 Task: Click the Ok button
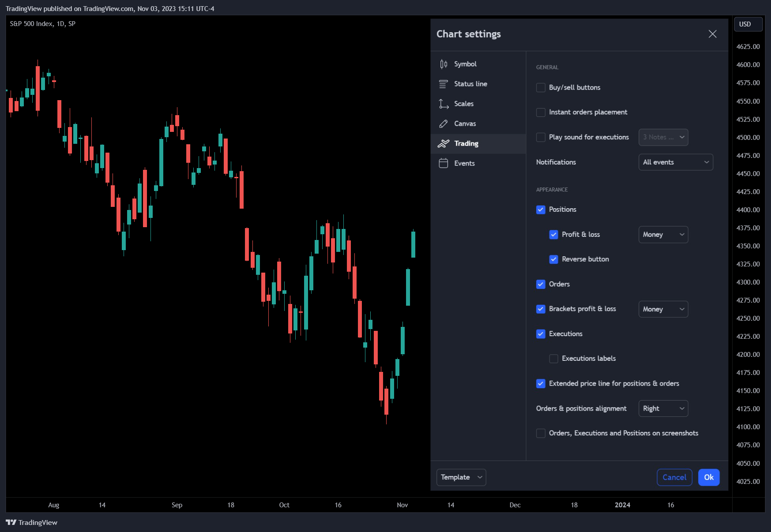click(x=709, y=477)
